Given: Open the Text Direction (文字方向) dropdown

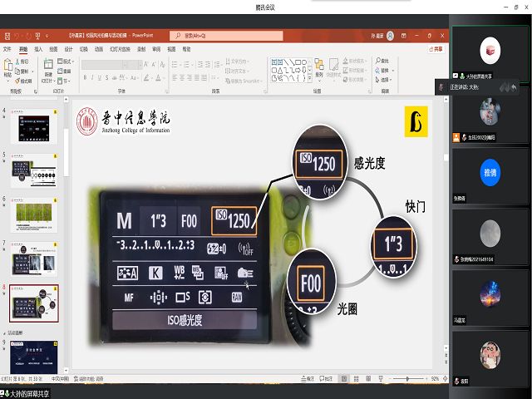Looking at the screenshot, I should click(x=238, y=62).
